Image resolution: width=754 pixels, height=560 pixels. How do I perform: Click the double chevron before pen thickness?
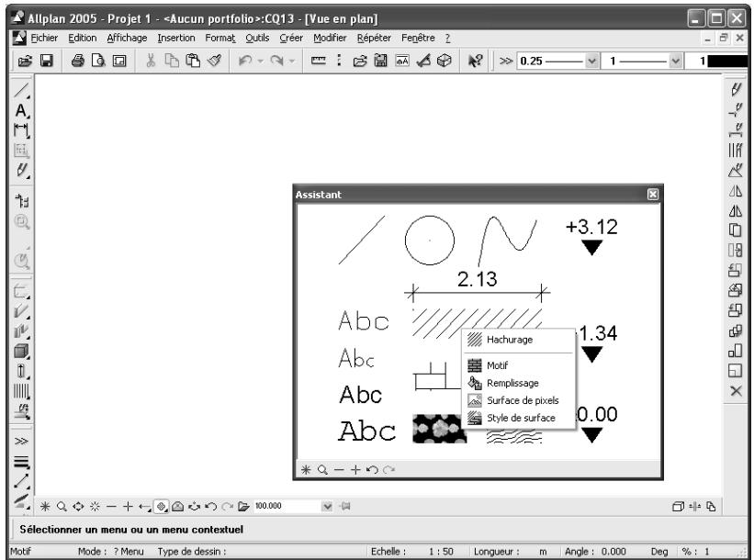click(x=505, y=61)
